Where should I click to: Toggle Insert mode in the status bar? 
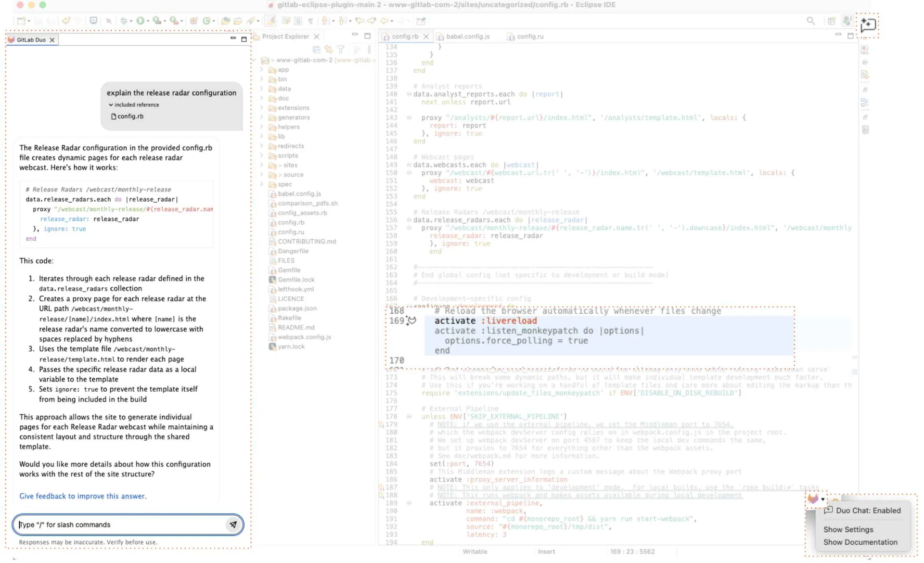pos(546,551)
